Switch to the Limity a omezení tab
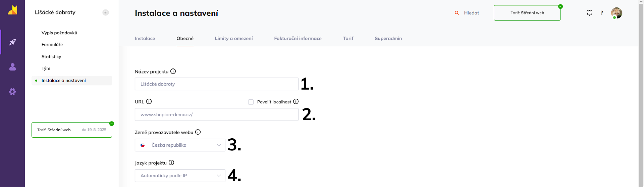Image resolution: width=644 pixels, height=187 pixels. pyautogui.click(x=234, y=38)
